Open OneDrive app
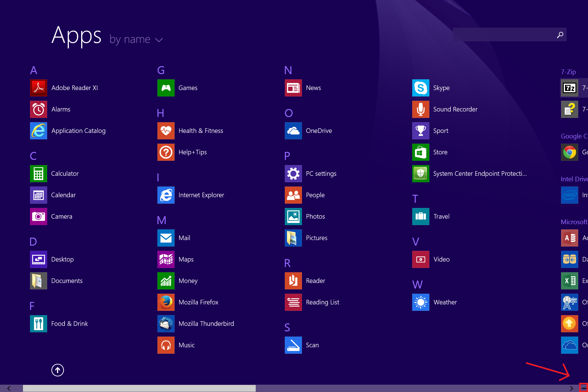Image resolution: width=588 pixels, height=392 pixels. coord(293,131)
